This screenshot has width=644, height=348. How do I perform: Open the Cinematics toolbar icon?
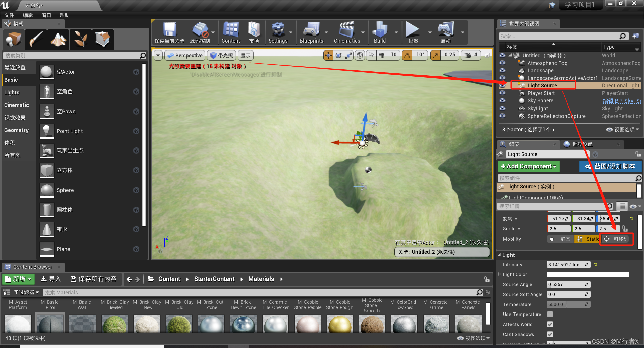coord(347,32)
